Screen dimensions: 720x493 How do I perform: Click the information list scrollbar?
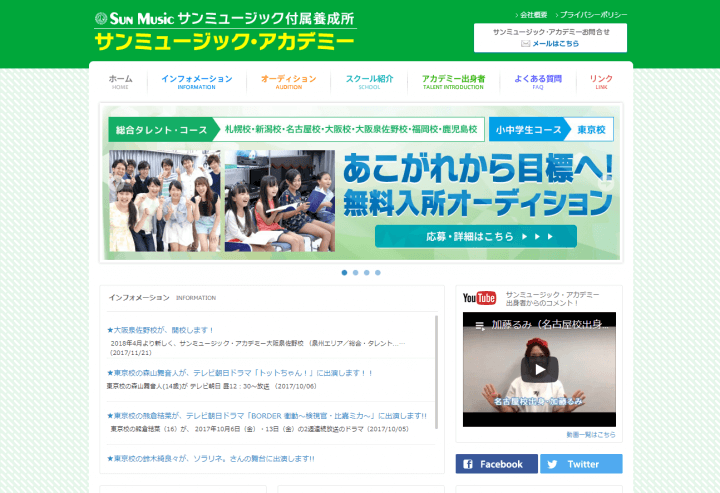(x=436, y=372)
